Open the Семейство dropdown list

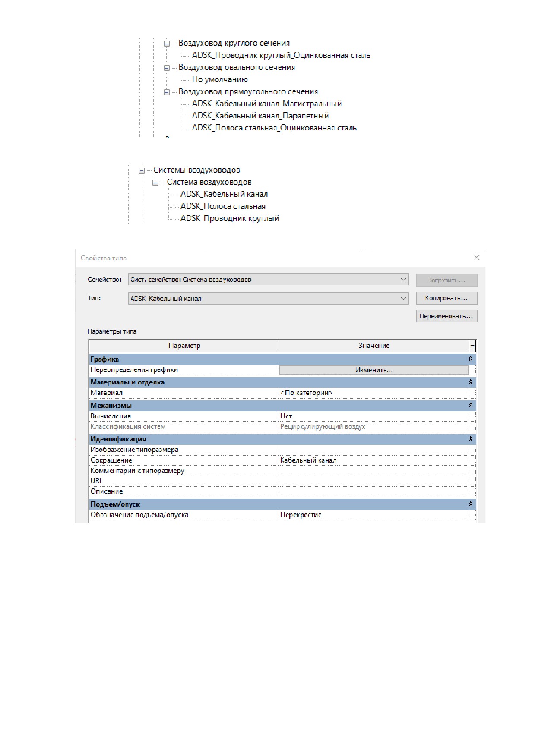(269, 280)
